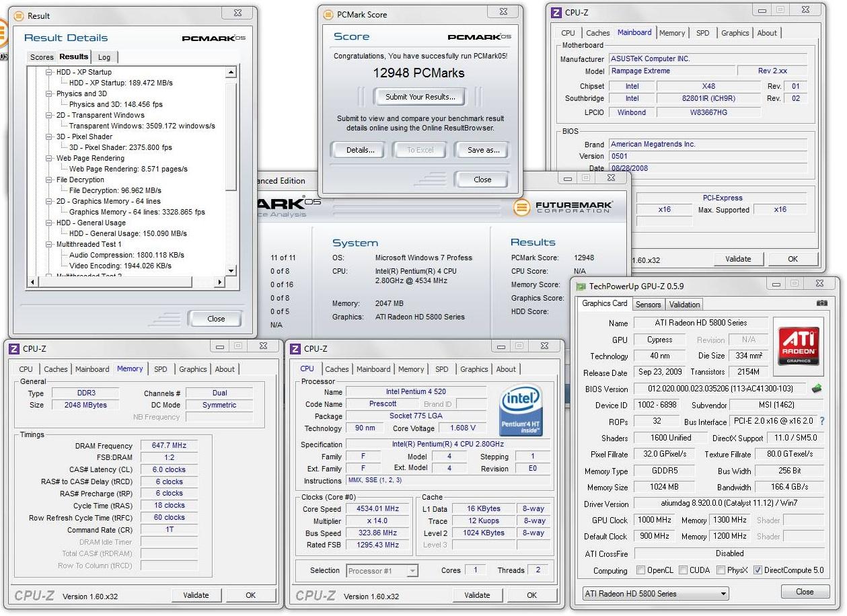Click CPU-Z Mainboard window title icon
This screenshot has width=847, height=616.
pos(556,12)
